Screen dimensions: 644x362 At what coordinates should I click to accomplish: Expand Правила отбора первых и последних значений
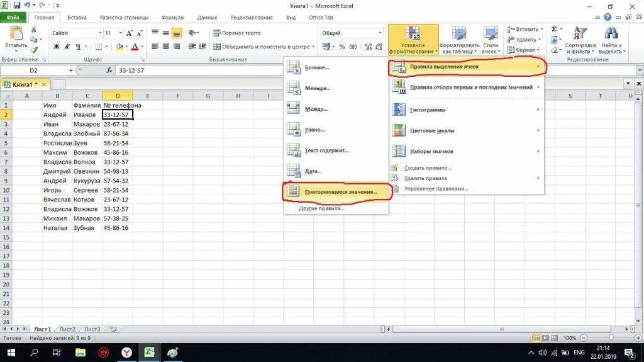pos(467,88)
